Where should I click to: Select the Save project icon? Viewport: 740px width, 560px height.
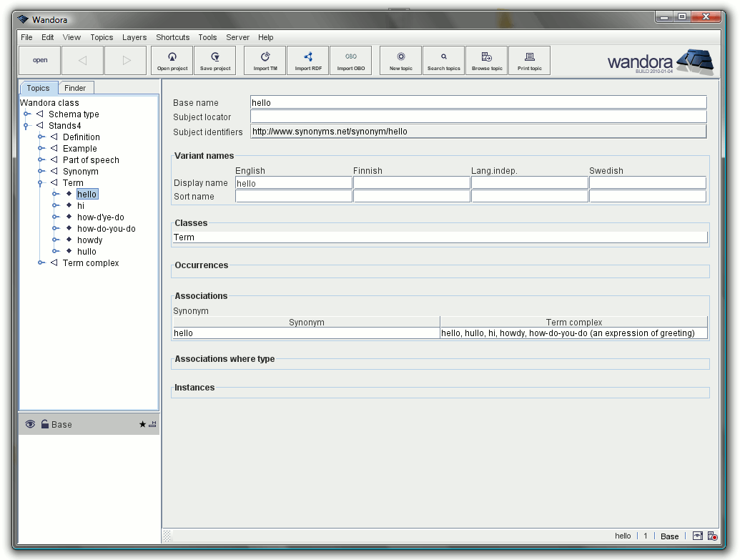[x=214, y=60]
